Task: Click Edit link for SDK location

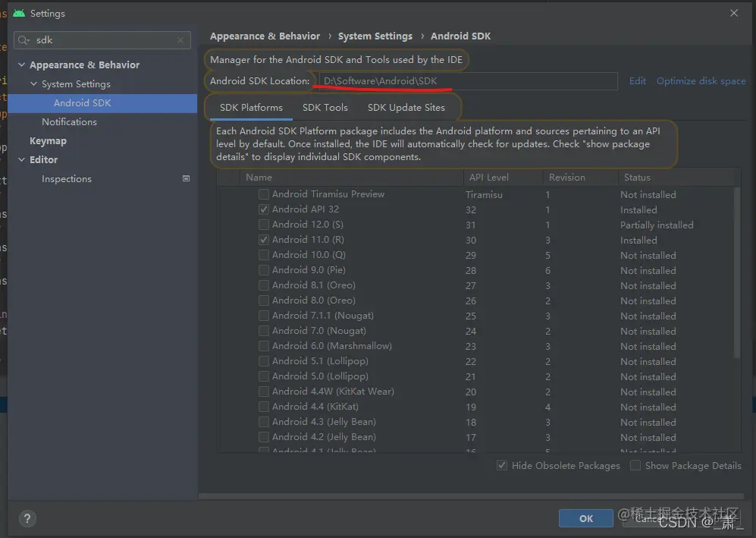Action: [637, 81]
